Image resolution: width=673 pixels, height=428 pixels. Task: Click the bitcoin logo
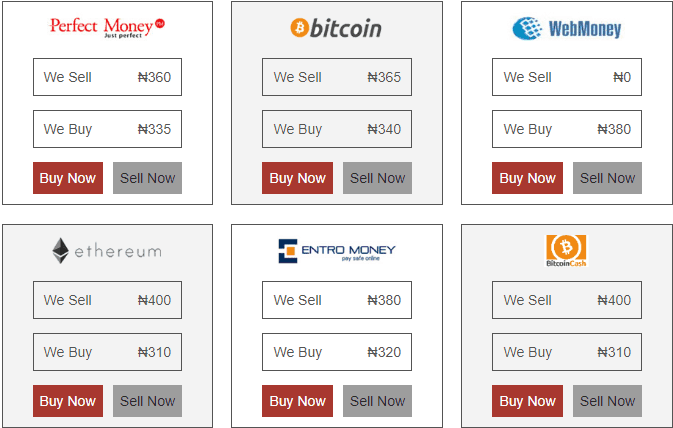(336, 28)
